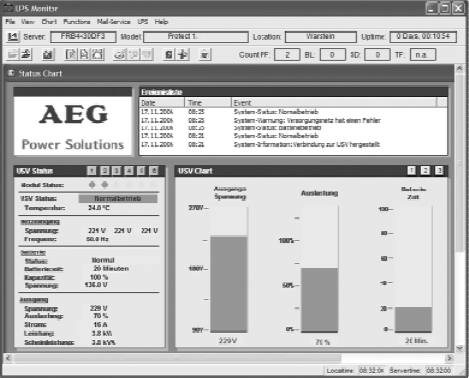Click the first of three document toolbar icons
The height and width of the screenshot is (378, 469).
(x=71, y=54)
